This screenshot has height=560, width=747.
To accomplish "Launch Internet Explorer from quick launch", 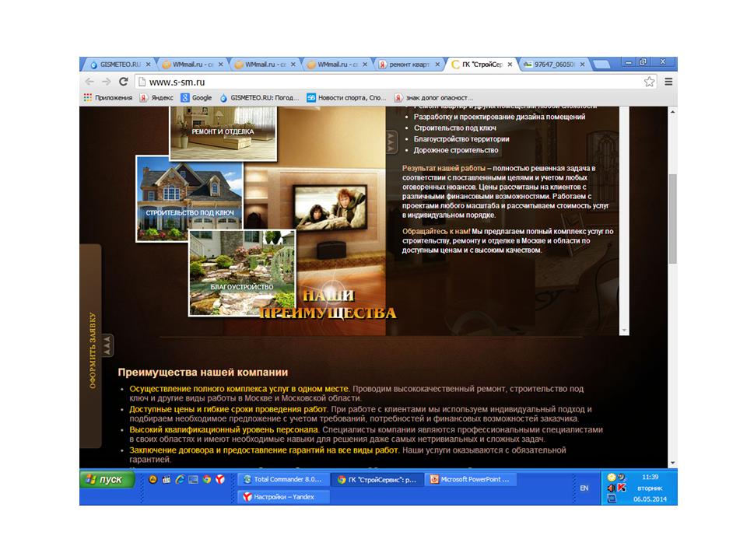I will pyautogui.click(x=180, y=480).
